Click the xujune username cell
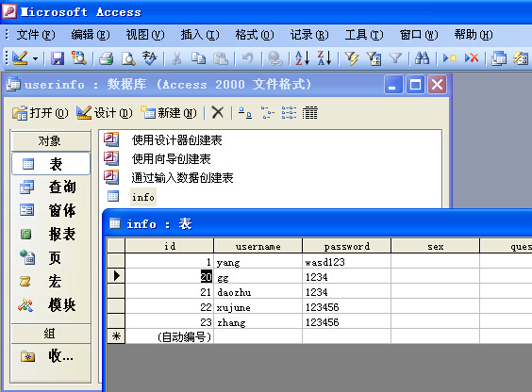Screen dimensions: 532x392 [x=258, y=307]
